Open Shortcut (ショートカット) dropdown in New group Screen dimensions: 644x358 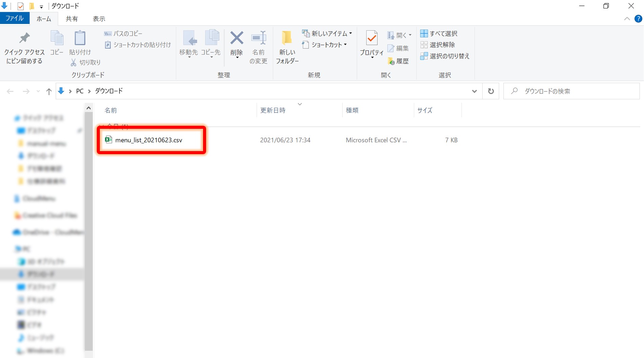(324, 45)
